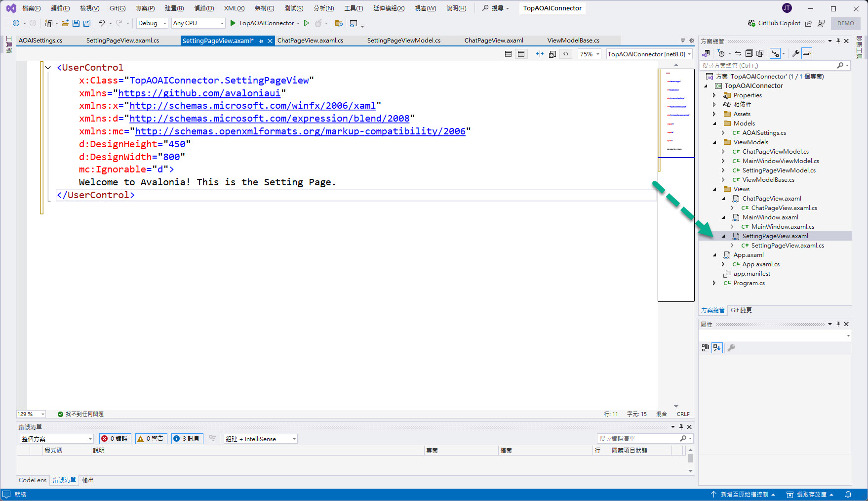Open the JT account badge

point(787,8)
